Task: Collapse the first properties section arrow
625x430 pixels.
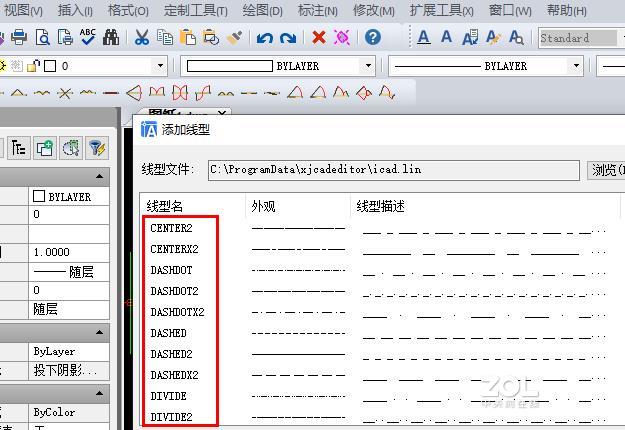Action: coord(99,177)
